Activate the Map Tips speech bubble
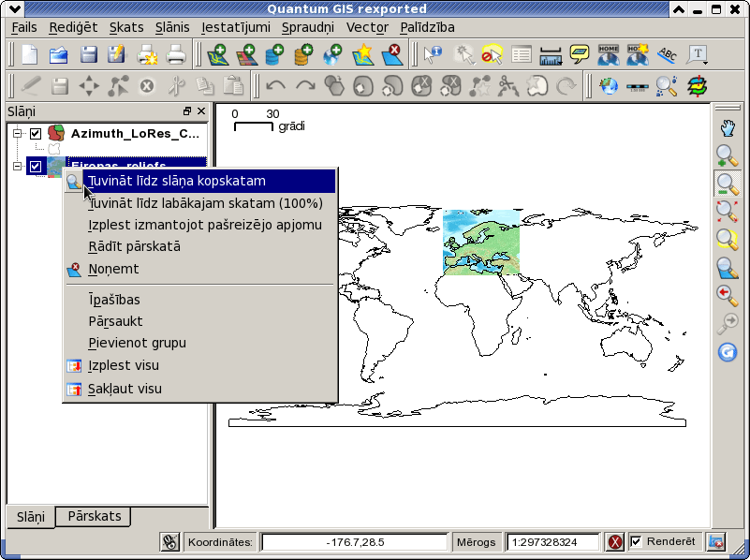This screenshot has height=560, width=750. pos(580,54)
